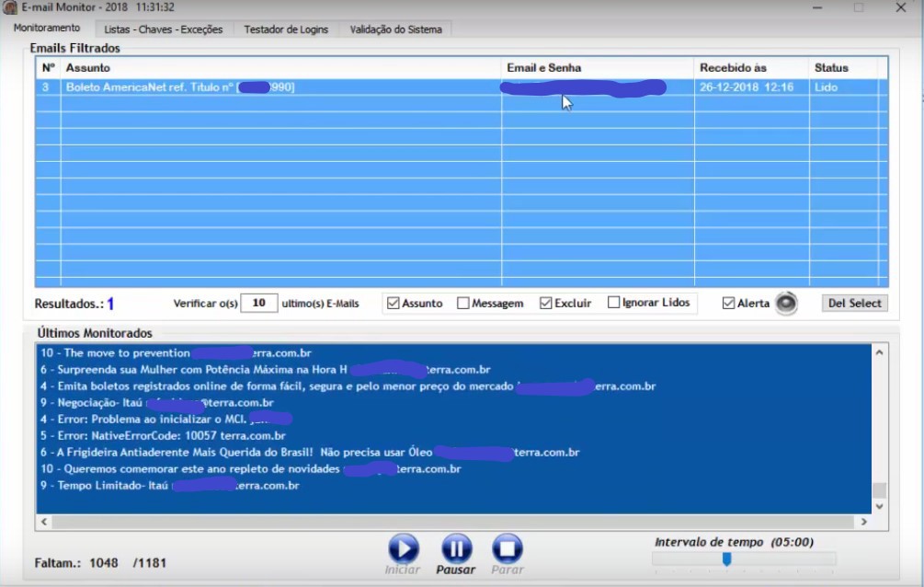
Task: Enable Ignorar Lidos checkbox
Action: pos(613,304)
